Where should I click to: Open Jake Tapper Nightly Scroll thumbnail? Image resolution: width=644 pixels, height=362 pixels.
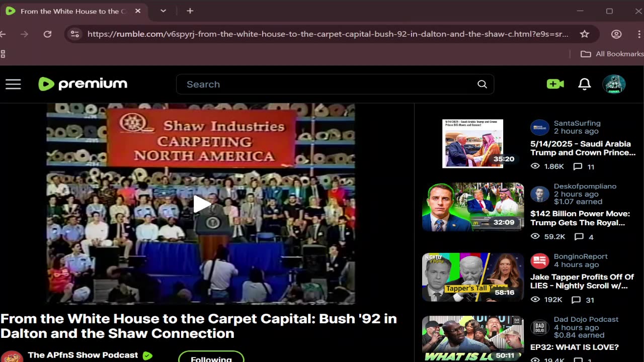click(x=472, y=277)
